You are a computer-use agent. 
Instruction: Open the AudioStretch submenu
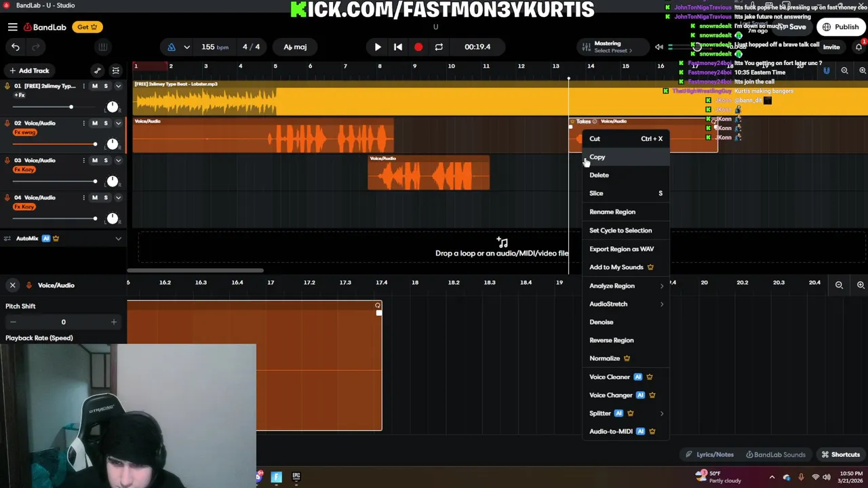point(626,304)
